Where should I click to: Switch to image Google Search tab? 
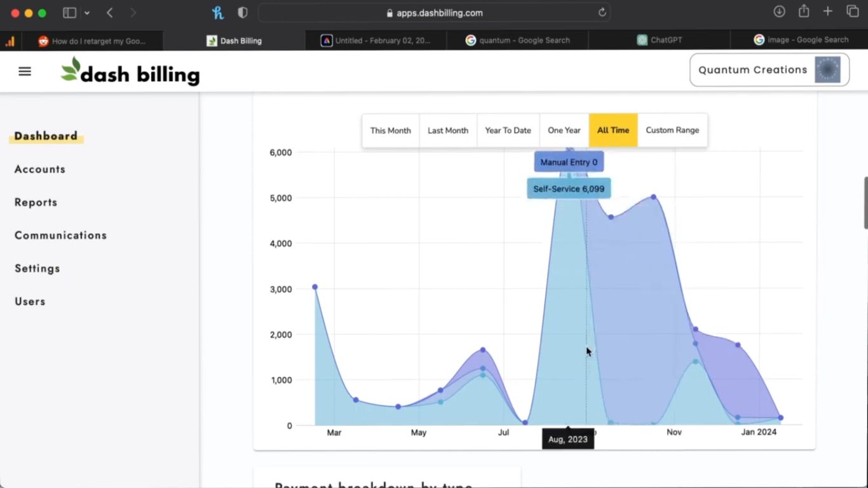[x=800, y=41]
